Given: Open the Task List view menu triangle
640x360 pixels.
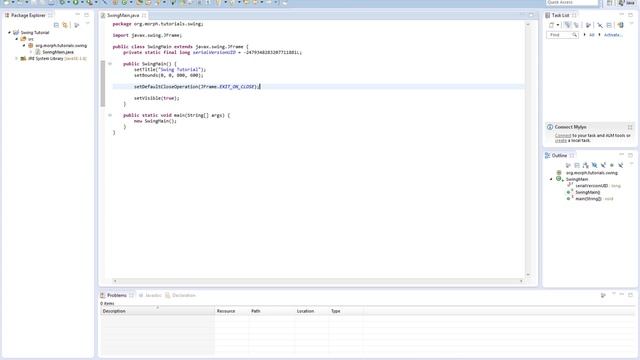Looking at the screenshot, I should (631, 23).
